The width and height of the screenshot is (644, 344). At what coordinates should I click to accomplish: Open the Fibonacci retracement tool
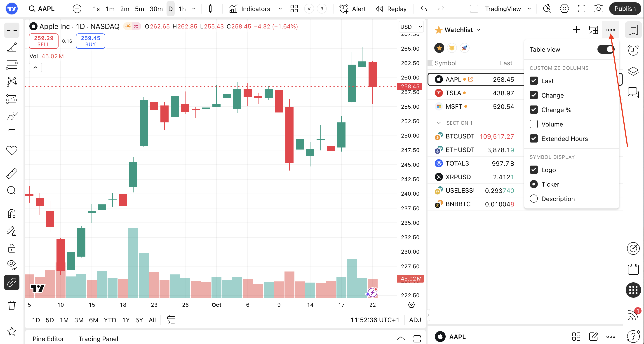[x=12, y=64]
